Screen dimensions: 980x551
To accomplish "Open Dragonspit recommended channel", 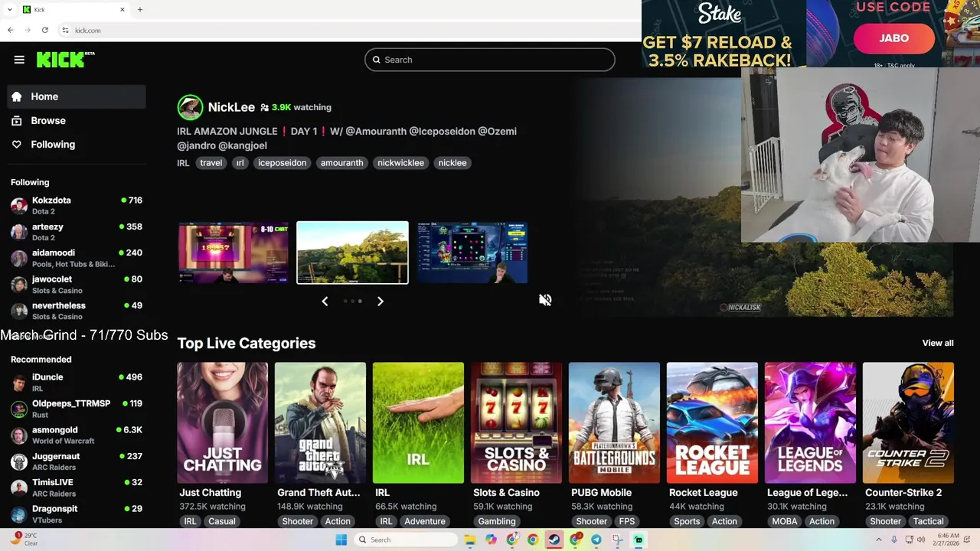I will point(77,514).
